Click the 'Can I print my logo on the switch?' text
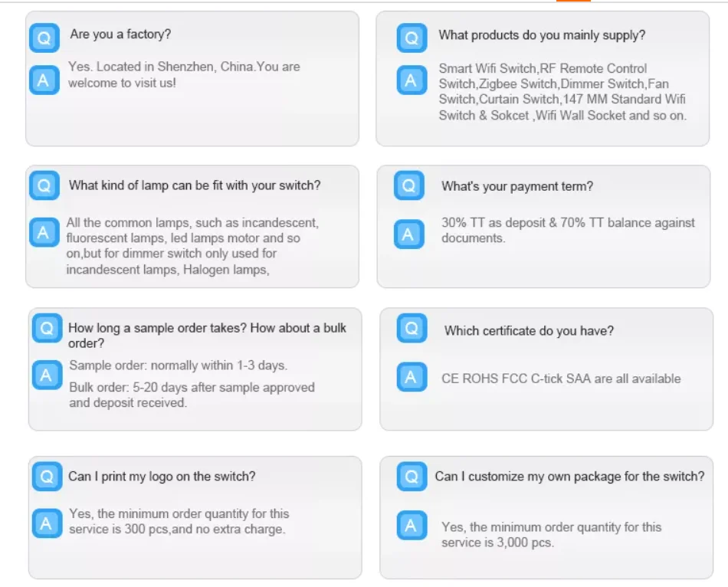 click(x=162, y=477)
